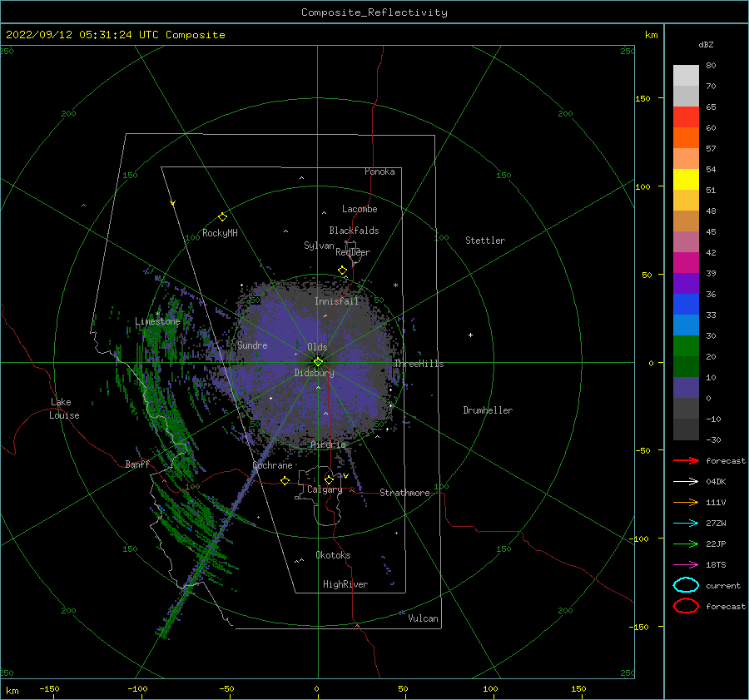
Task: Click the yellow diamond marker near RockyMH
Action: (222, 217)
